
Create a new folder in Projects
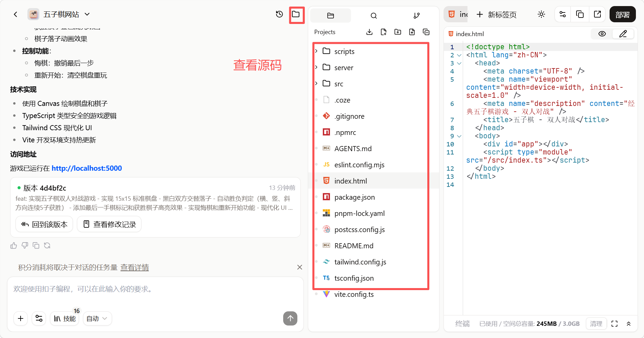click(398, 32)
